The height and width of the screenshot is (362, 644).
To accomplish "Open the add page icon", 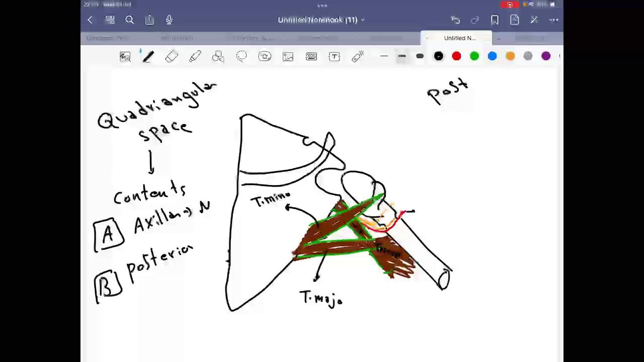I will coord(514,20).
